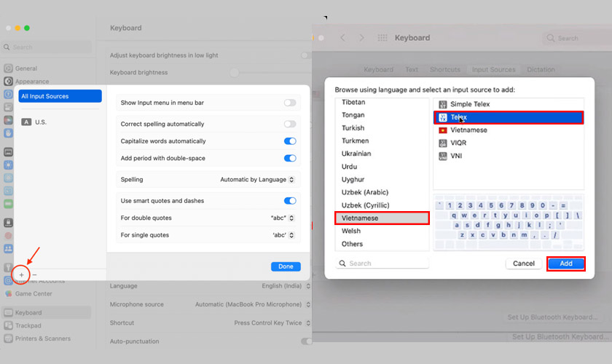Click Show All grid icon in Keyboard preferences
The height and width of the screenshot is (364, 612).
382,38
